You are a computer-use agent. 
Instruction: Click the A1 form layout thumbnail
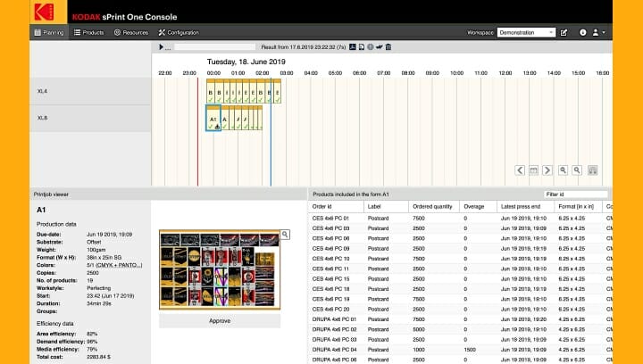click(220, 269)
